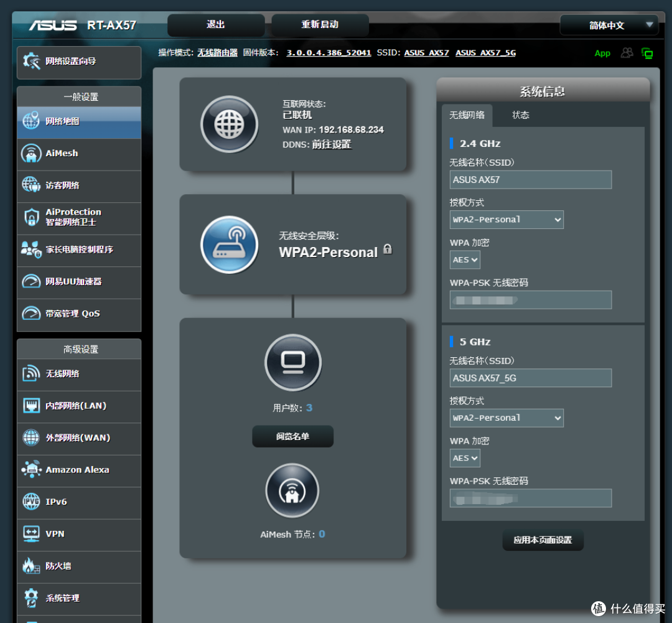Image resolution: width=672 pixels, height=623 pixels.
Task: Click the internet status globe icon
Action: pyautogui.click(x=229, y=124)
